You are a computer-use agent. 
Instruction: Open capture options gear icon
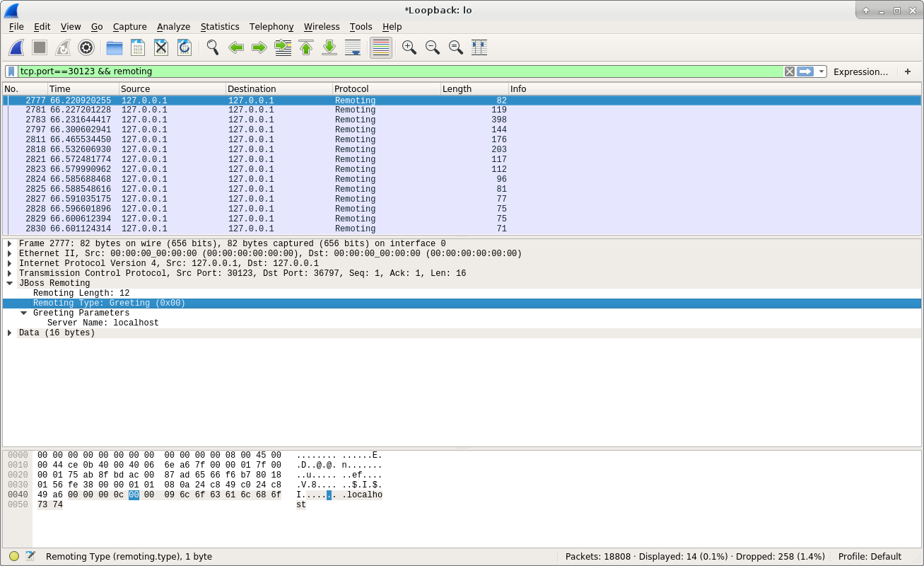click(x=86, y=47)
